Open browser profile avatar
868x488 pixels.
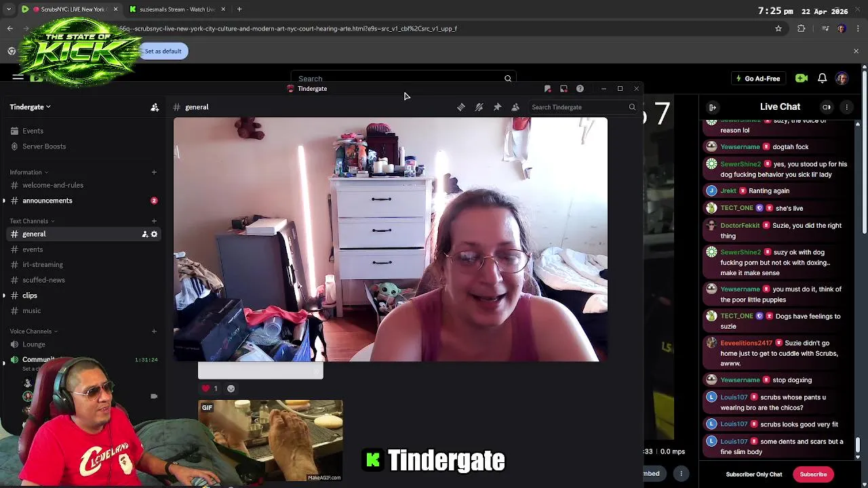point(842,28)
